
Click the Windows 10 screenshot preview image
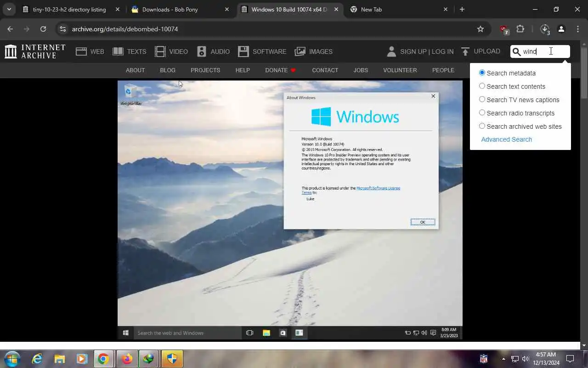(290, 210)
